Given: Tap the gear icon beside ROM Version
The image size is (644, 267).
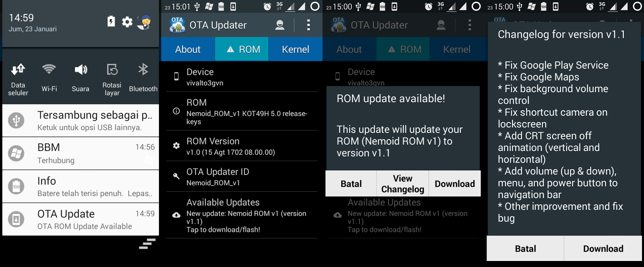Looking at the screenshot, I should click(176, 146).
